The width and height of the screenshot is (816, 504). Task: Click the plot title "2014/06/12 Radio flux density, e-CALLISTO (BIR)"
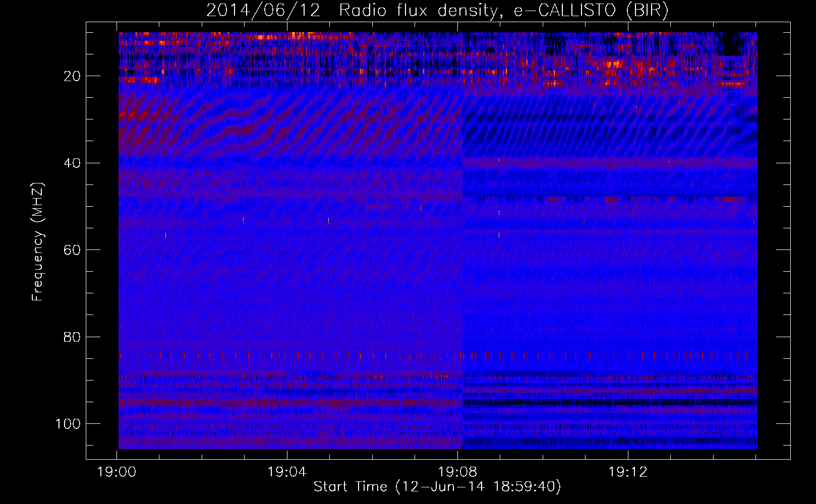point(437,11)
